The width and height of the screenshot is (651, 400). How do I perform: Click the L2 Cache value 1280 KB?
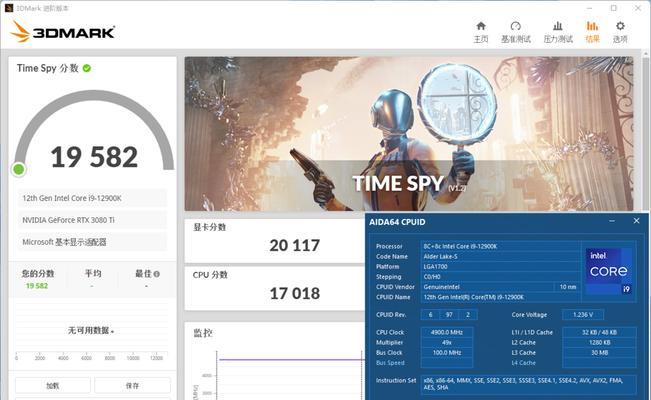(599, 343)
